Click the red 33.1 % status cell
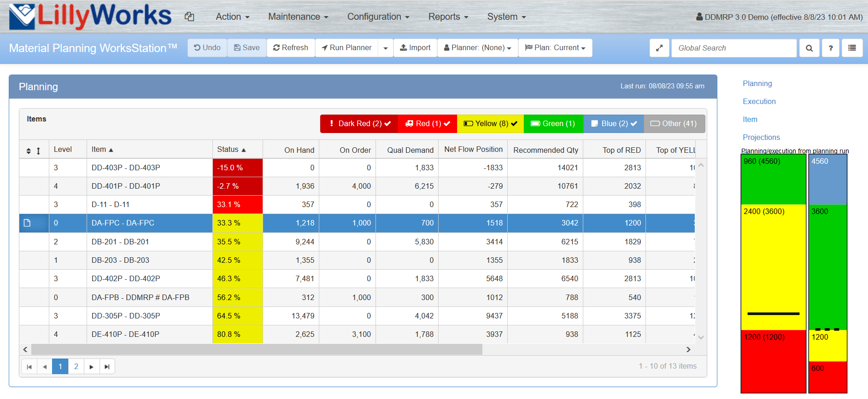The width and height of the screenshot is (868, 399). click(238, 205)
